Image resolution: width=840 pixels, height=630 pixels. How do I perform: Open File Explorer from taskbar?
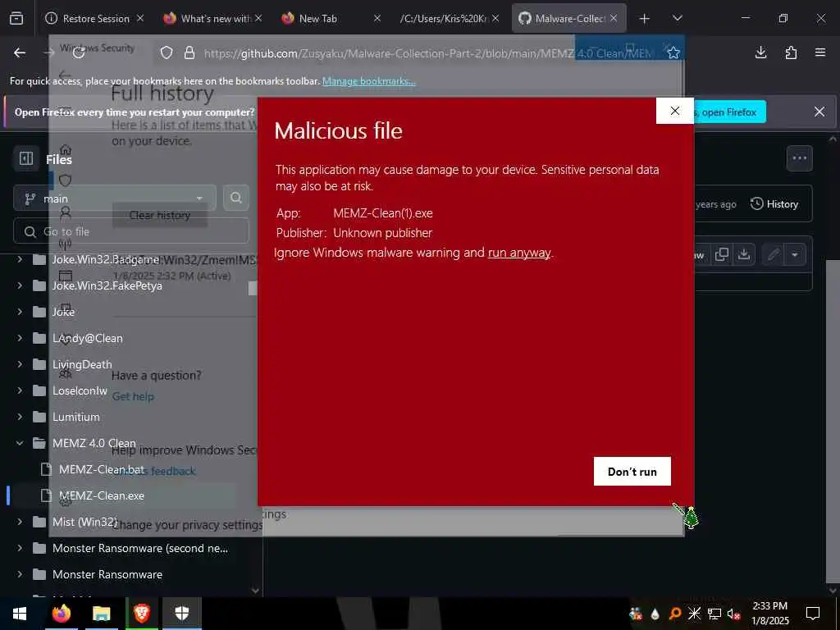[x=101, y=614]
